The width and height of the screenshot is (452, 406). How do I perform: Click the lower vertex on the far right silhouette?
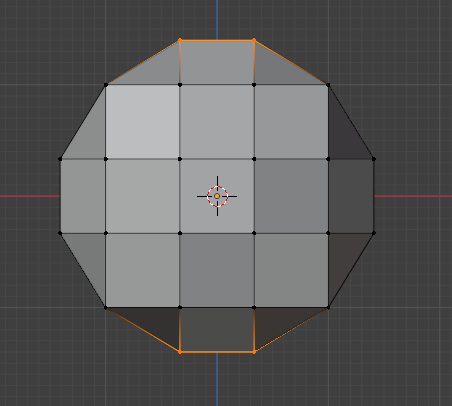point(374,233)
